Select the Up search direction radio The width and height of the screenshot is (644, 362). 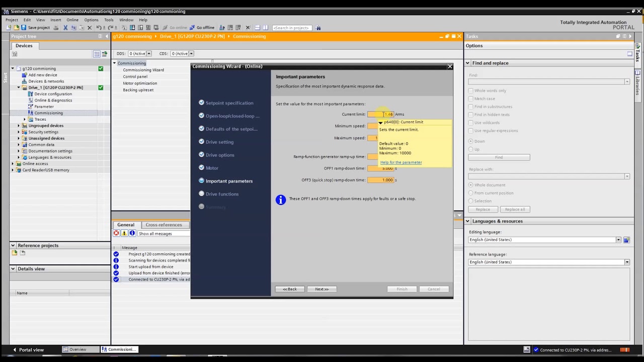click(471, 149)
